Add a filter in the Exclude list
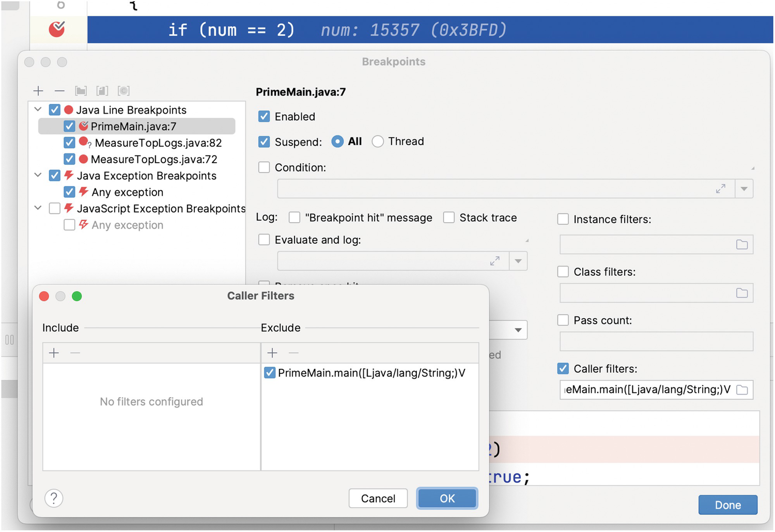The height and width of the screenshot is (532, 775). (272, 353)
